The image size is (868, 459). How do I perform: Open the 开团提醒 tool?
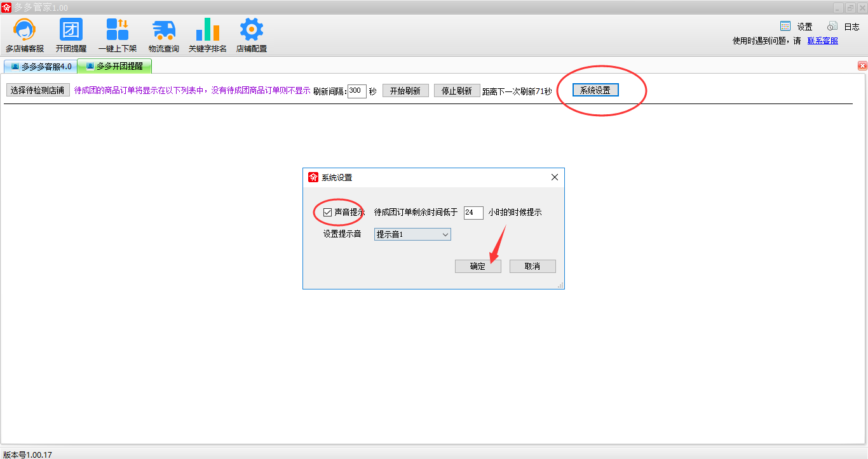click(71, 36)
